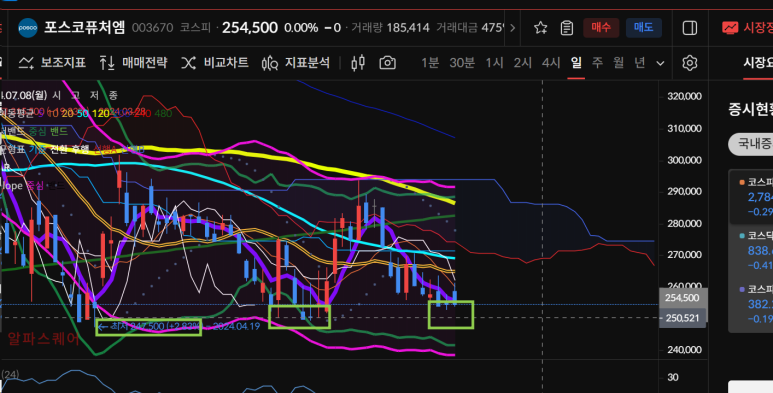Click current price 254,500 in header
Viewport: 773px width, 393px height.
coord(249,28)
